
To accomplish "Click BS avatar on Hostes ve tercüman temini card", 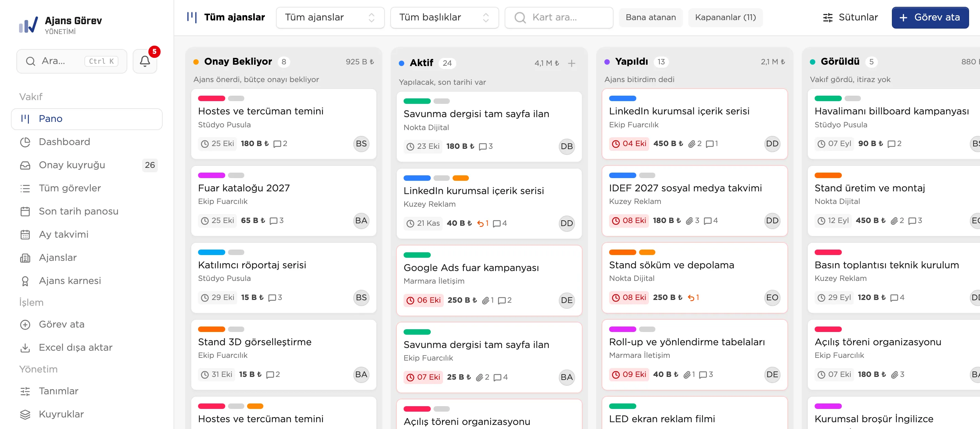I will 361,144.
